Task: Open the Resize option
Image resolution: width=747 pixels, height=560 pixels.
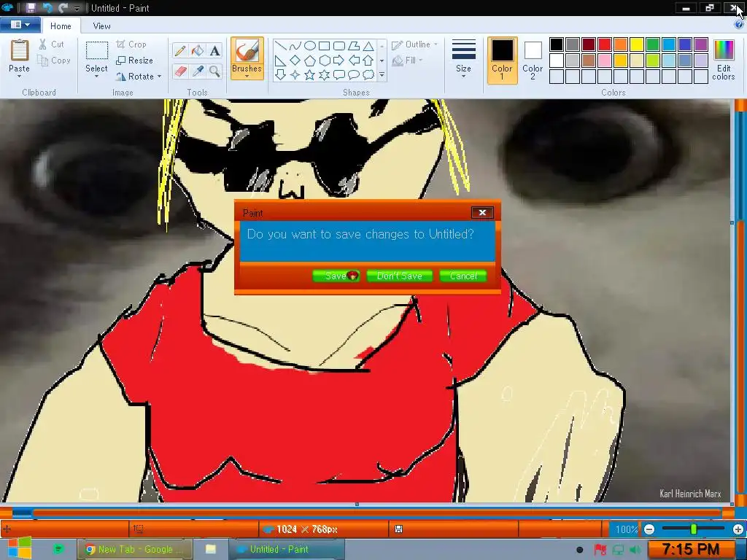Action: (135, 61)
